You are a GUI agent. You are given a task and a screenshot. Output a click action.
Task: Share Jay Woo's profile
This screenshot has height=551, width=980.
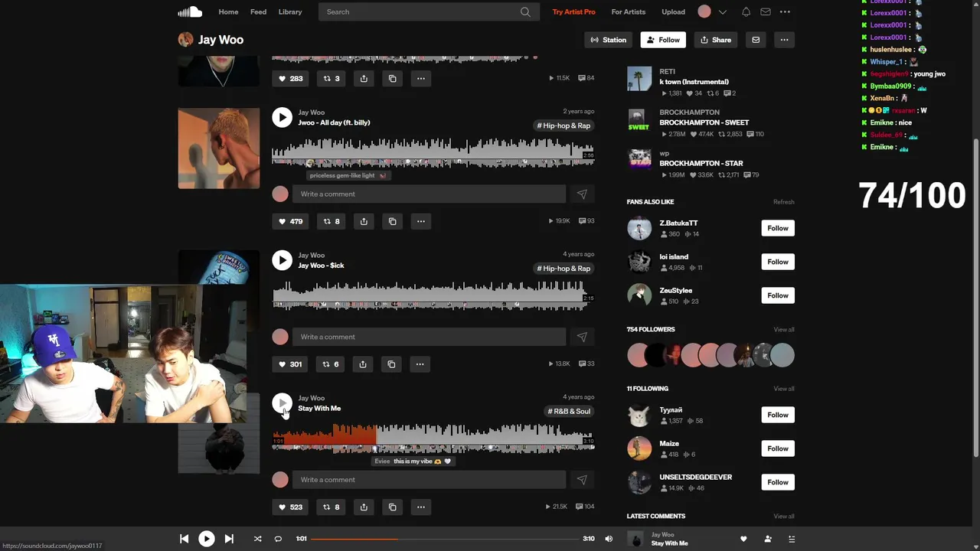[x=716, y=40]
